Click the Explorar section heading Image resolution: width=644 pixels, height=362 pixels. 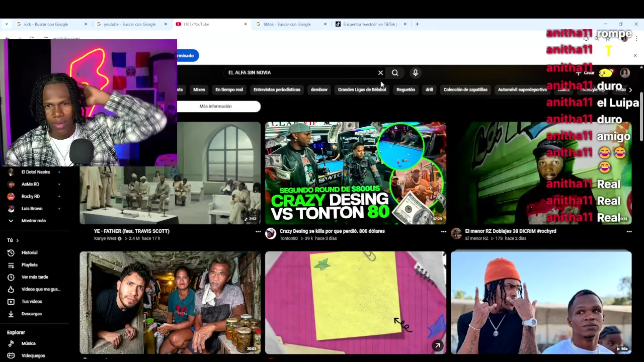click(16, 332)
